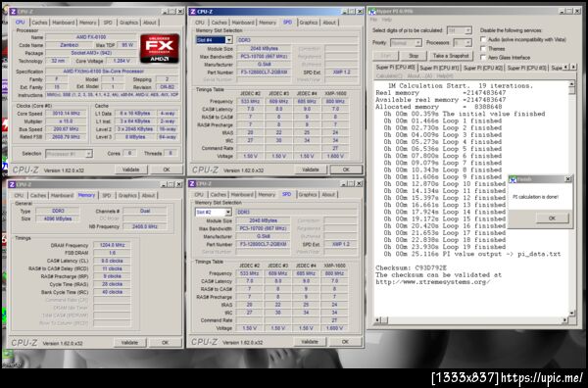Open the Slot #2 memory slot dropdown
Screen dimensions: 588x388
[227, 213]
